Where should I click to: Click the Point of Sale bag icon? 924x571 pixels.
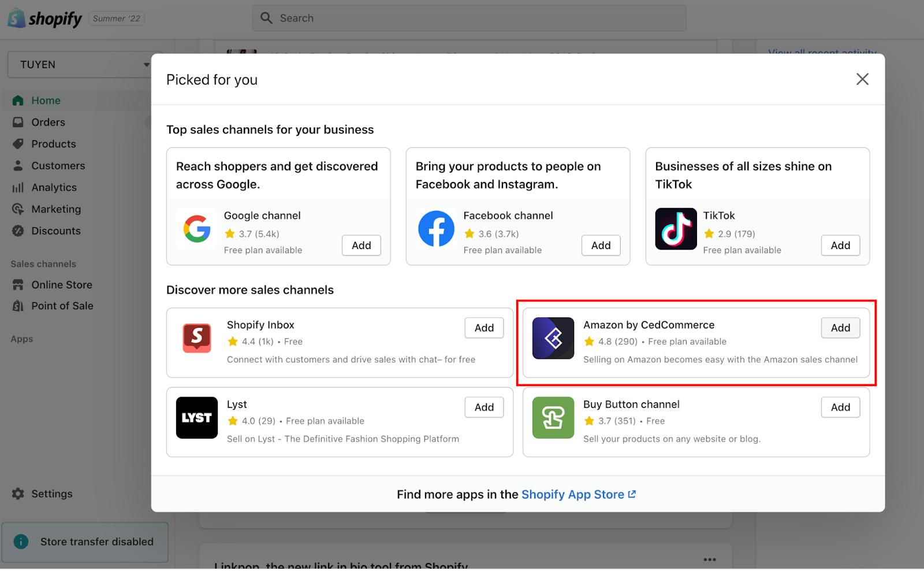18,306
